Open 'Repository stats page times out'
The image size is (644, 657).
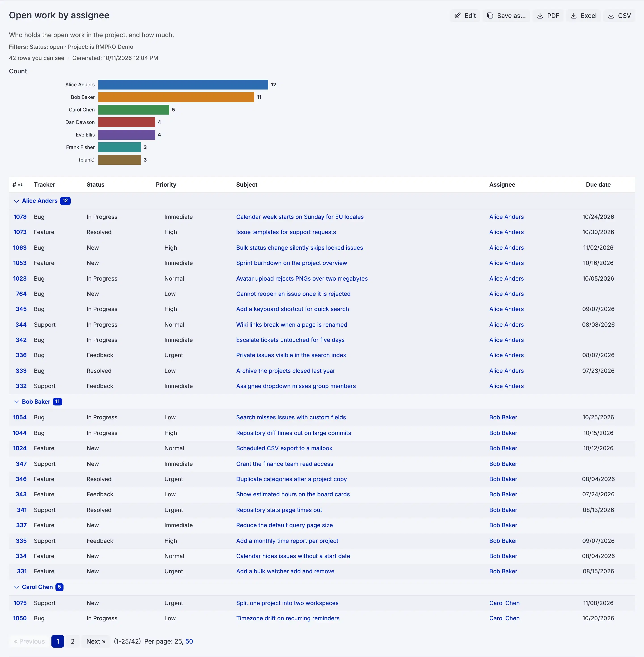(x=279, y=510)
